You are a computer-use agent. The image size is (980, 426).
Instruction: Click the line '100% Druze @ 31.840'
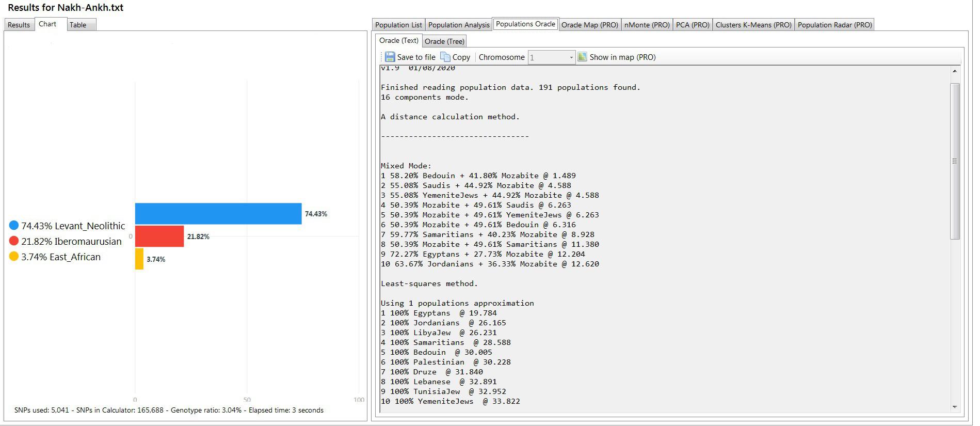[x=432, y=372]
